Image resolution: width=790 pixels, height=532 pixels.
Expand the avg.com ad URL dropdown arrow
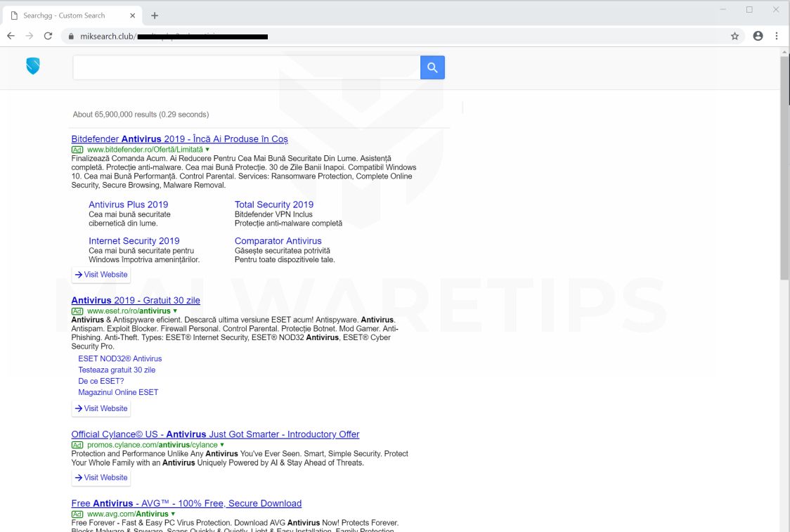pos(173,514)
